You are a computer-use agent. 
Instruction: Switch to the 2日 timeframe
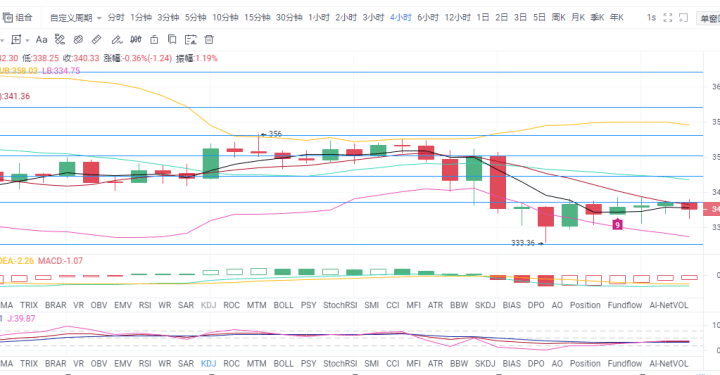pyautogui.click(x=501, y=17)
